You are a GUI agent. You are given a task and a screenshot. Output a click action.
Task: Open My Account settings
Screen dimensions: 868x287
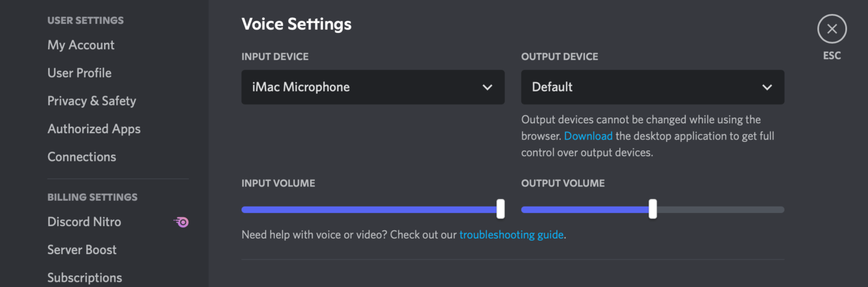pos(81,45)
